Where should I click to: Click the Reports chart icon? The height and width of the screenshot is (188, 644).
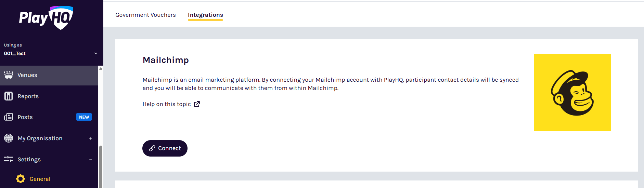click(x=9, y=96)
